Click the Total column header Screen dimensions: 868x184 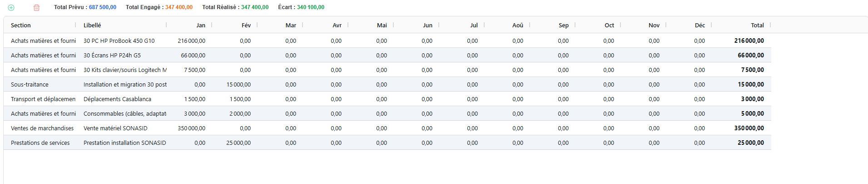point(757,26)
